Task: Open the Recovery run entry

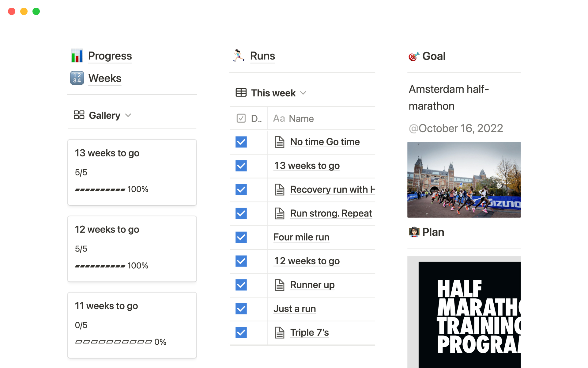Action: (x=332, y=190)
